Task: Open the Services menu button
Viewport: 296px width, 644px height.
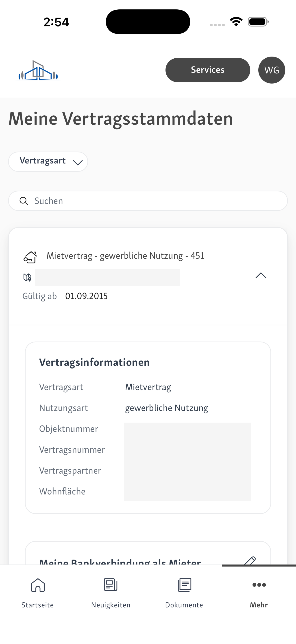Action: (x=208, y=70)
